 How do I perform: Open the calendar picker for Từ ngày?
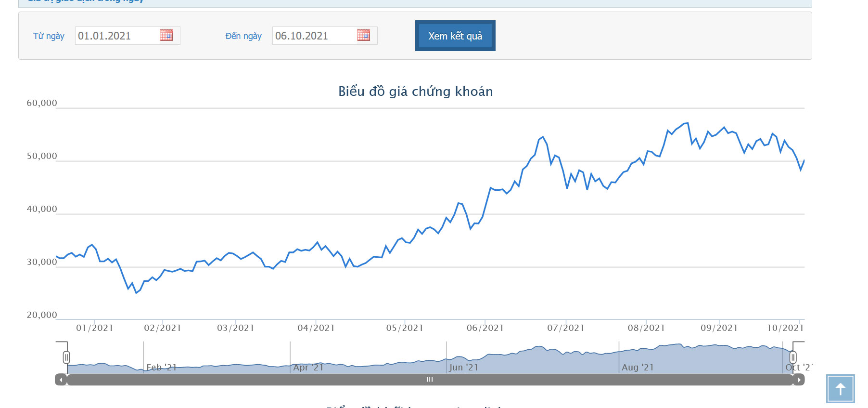[x=166, y=35]
